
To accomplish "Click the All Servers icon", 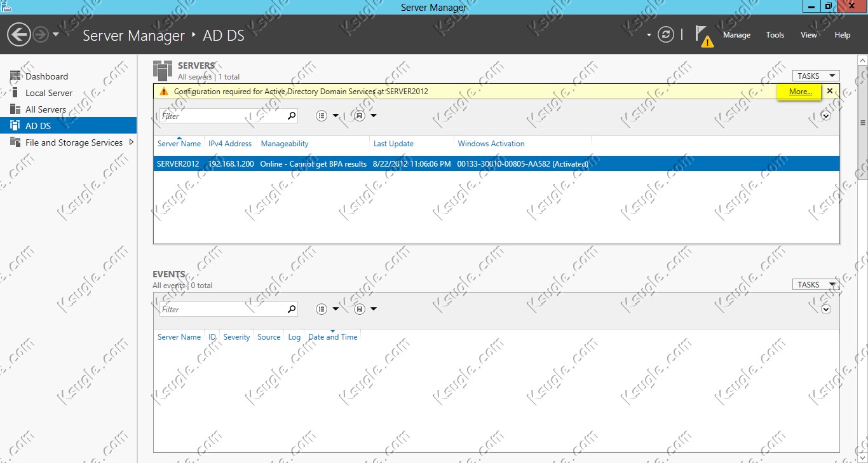I will point(15,109).
